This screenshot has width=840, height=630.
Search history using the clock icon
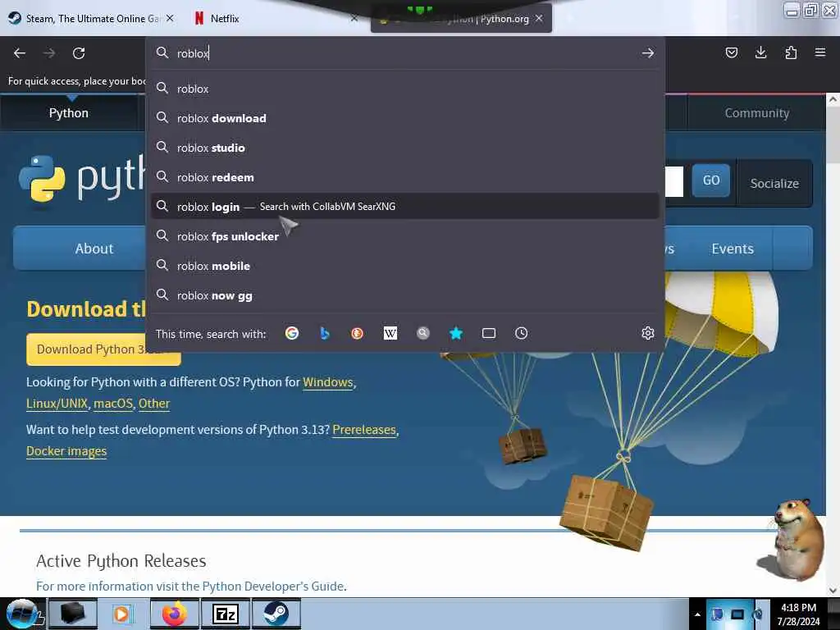[x=521, y=333]
